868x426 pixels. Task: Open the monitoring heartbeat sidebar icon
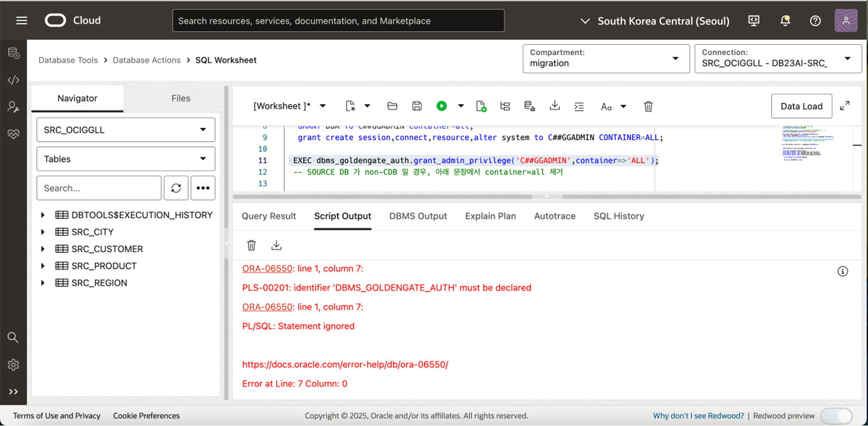coord(14,134)
